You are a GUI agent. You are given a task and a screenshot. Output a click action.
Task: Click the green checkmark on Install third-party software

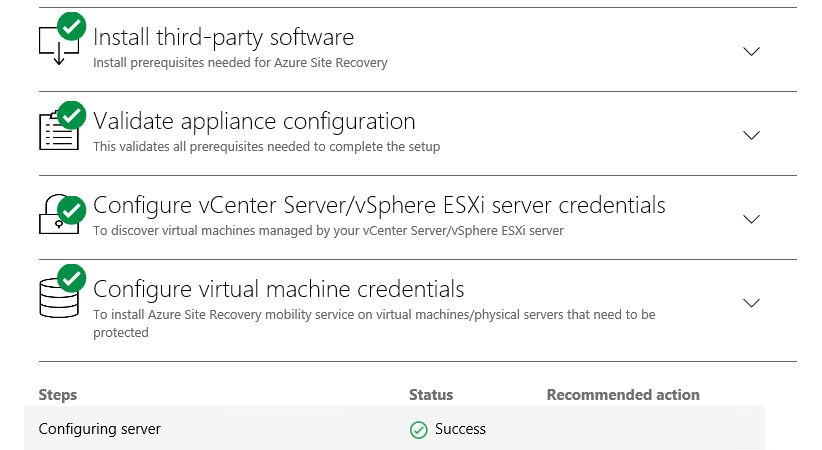72,26
